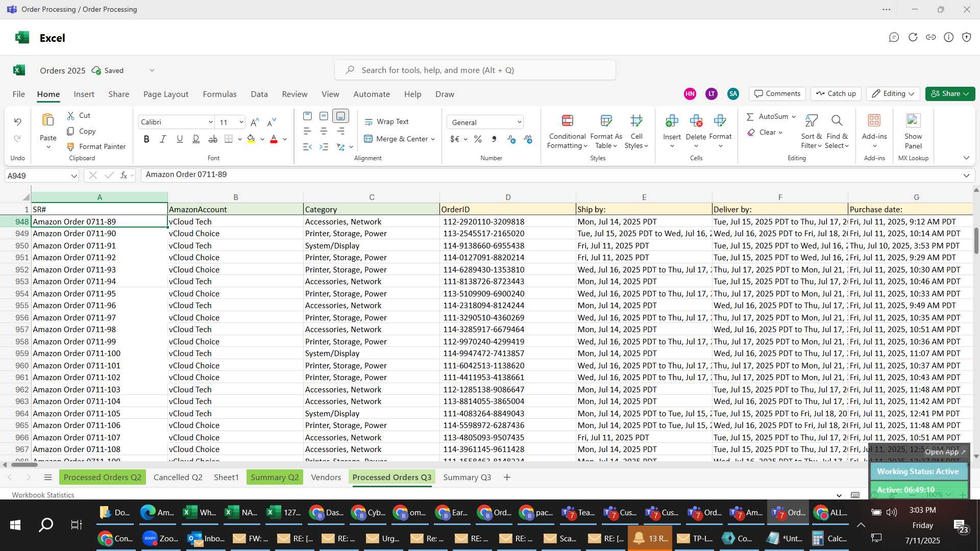Open the Editing mode dropdown
The height and width of the screenshot is (551, 980).
[x=893, y=94]
